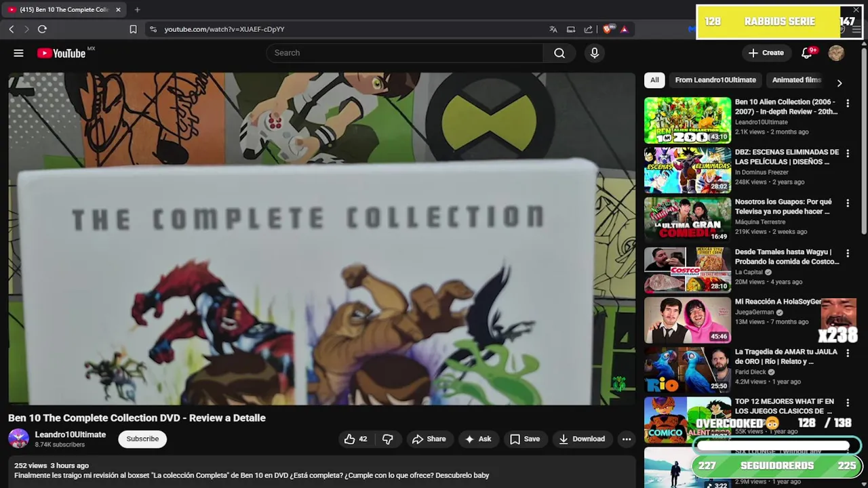Open options for Desde Tamales hasta Wagyu video
This screenshot has width=868, height=488.
tap(848, 253)
